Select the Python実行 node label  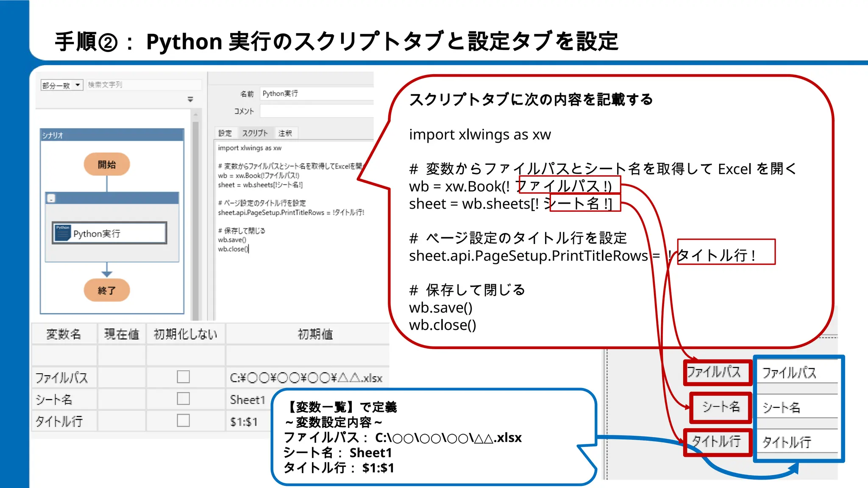[97, 233]
